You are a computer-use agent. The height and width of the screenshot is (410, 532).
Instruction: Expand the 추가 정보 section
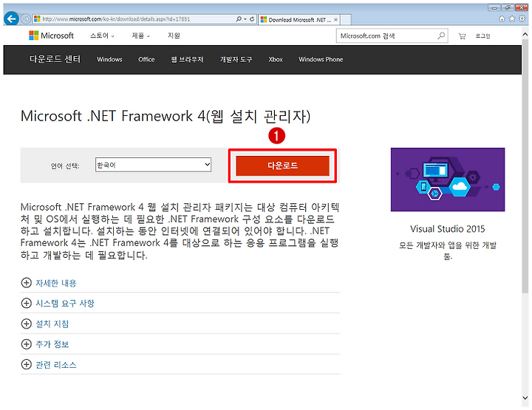(45, 344)
